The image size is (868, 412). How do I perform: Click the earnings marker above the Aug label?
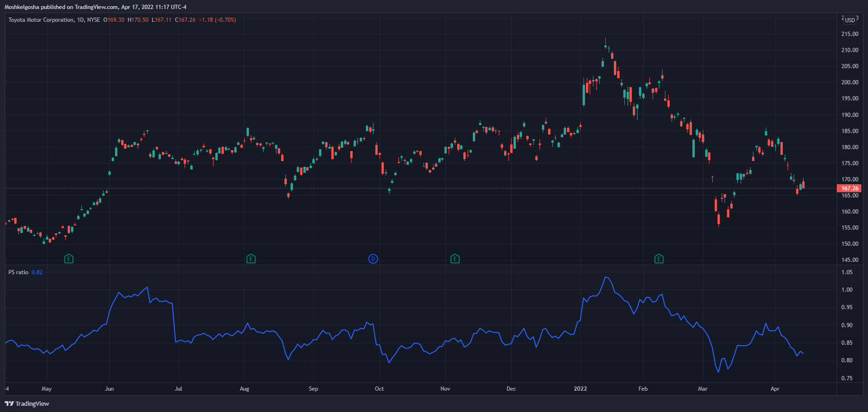click(251, 259)
